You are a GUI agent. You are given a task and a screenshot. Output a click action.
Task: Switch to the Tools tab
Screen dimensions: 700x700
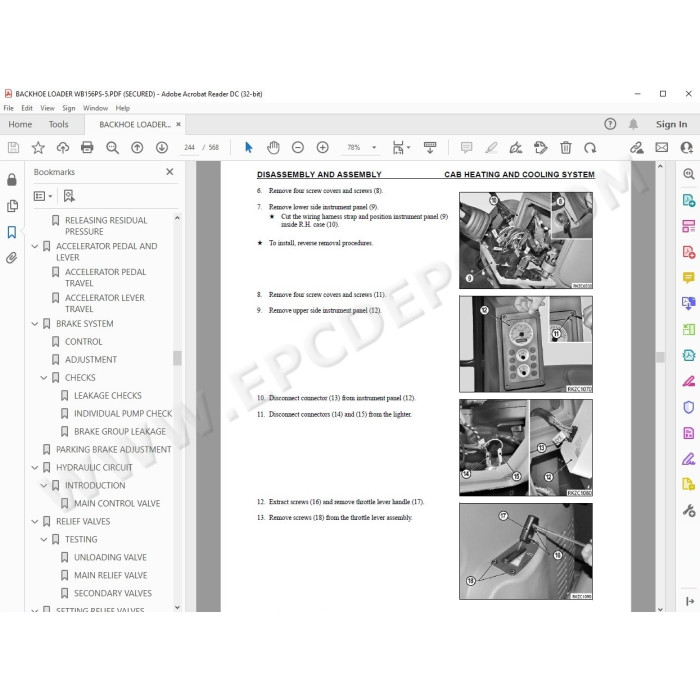coord(58,125)
